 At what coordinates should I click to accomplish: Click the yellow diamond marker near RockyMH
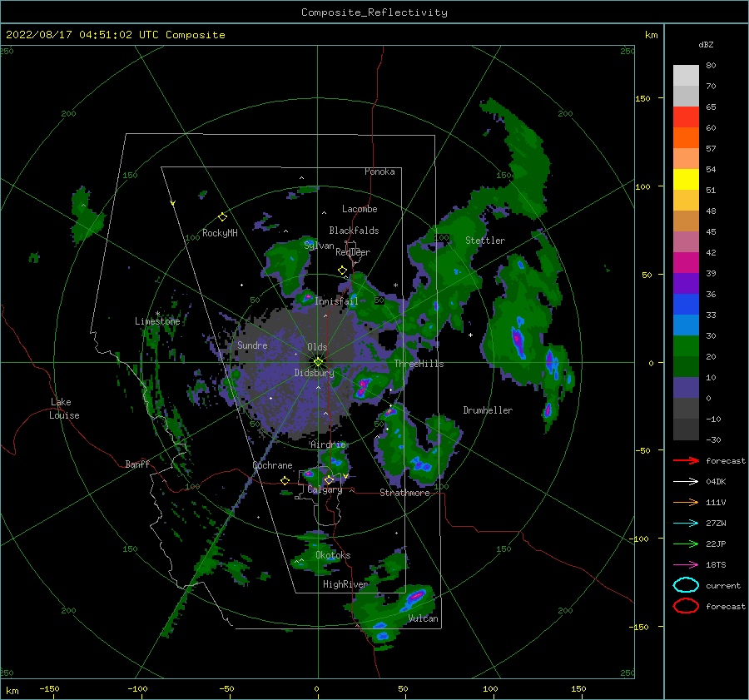point(222,217)
